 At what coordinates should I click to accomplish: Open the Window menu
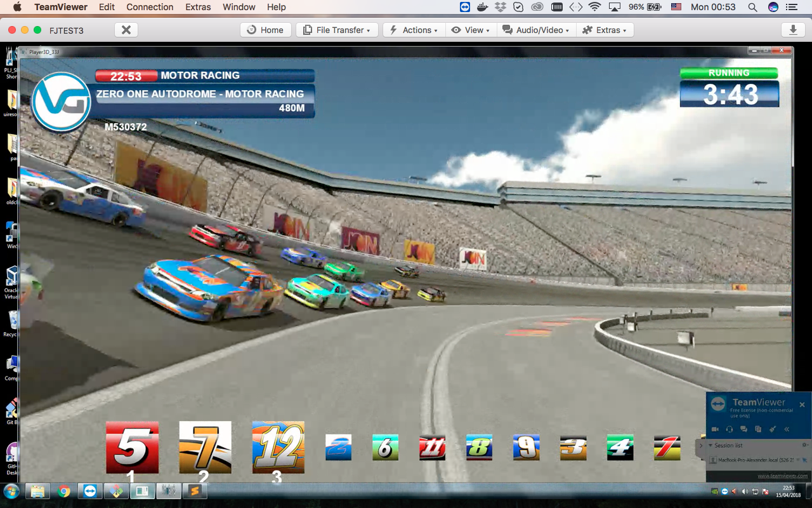(x=239, y=7)
